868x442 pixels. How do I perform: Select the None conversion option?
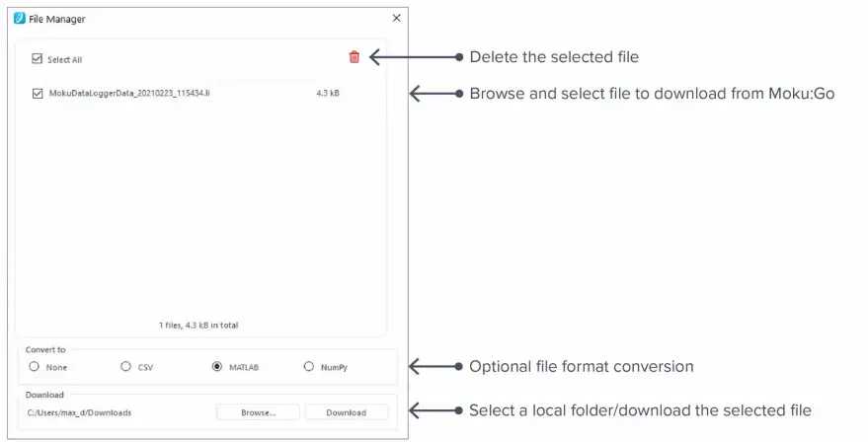coord(35,367)
